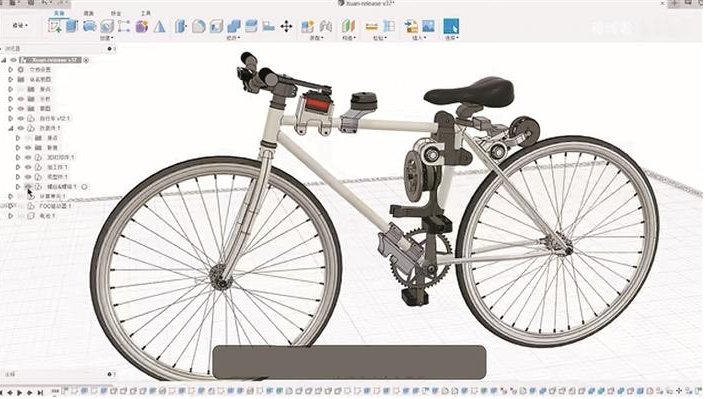705x399 pixels.
Task: Switch to the 工具 (Tools) ribbon tab
Action: (146, 13)
